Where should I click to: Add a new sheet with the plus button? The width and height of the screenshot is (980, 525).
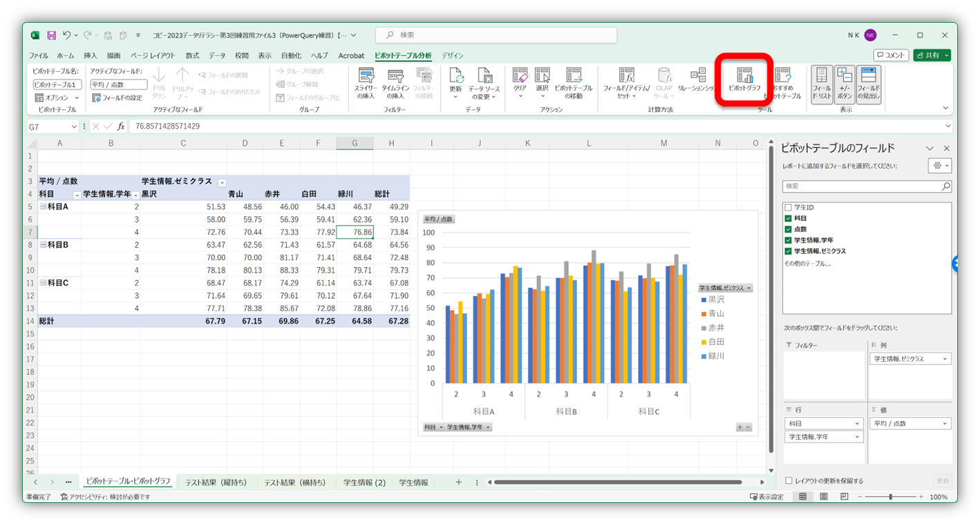click(x=458, y=482)
